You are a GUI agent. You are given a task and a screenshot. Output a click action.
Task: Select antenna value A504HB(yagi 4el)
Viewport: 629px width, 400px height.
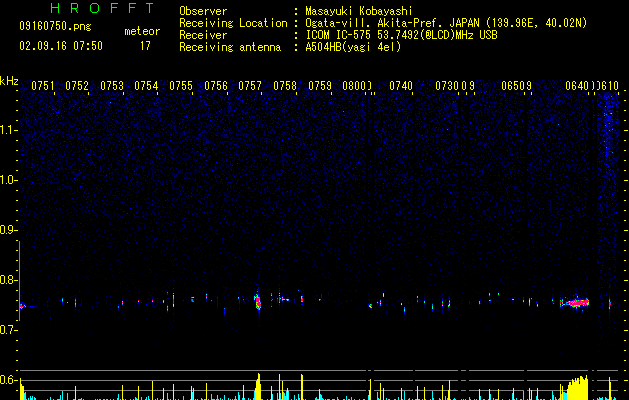[x=353, y=47]
